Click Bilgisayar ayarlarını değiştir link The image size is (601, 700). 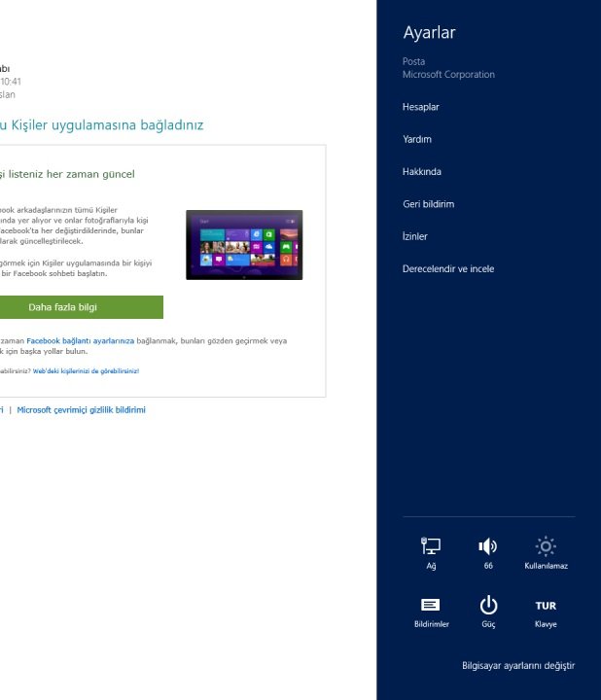coord(518,666)
